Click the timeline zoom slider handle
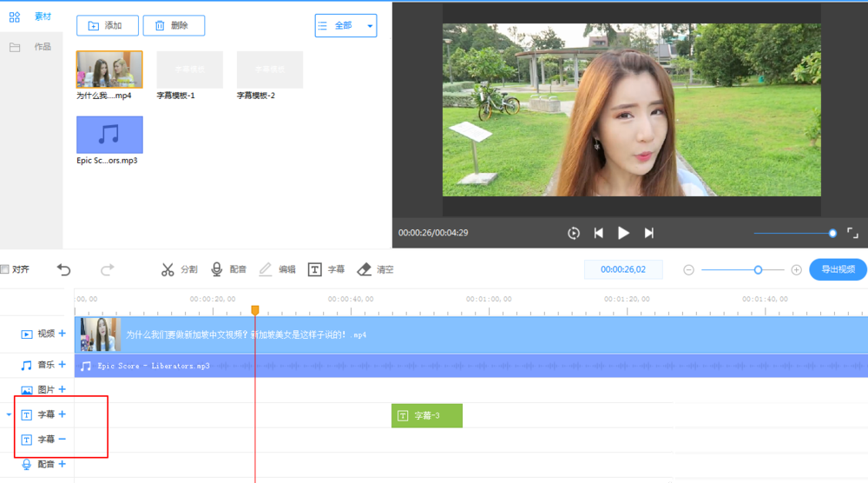 758,270
